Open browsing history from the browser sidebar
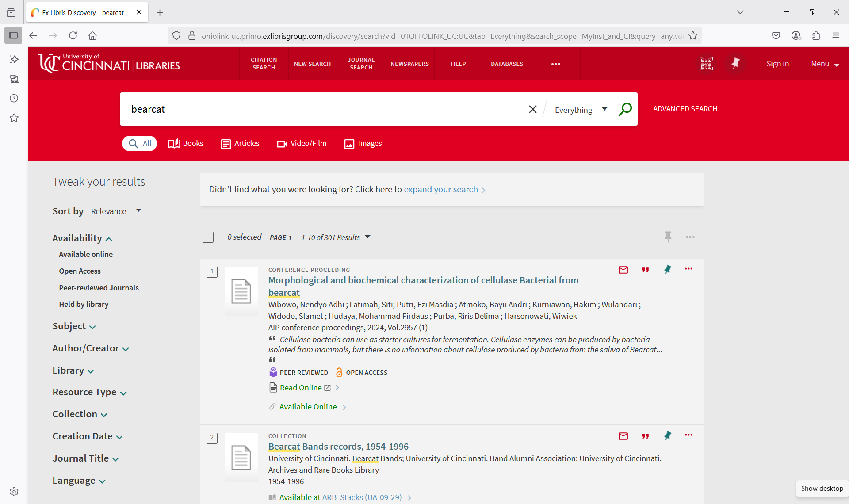 click(x=14, y=98)
